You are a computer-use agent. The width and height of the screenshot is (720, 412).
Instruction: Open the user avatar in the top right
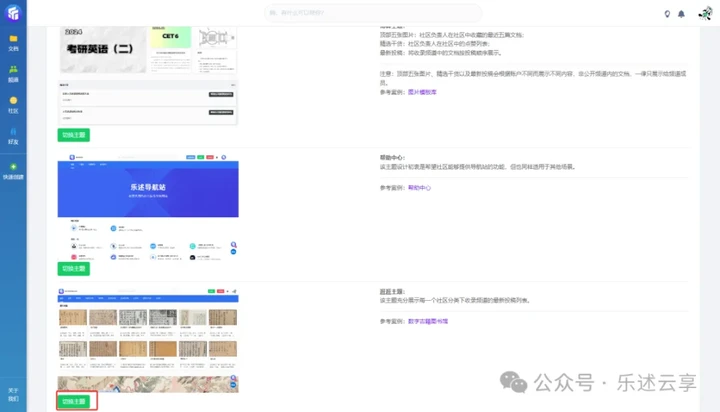click(705, 13)
